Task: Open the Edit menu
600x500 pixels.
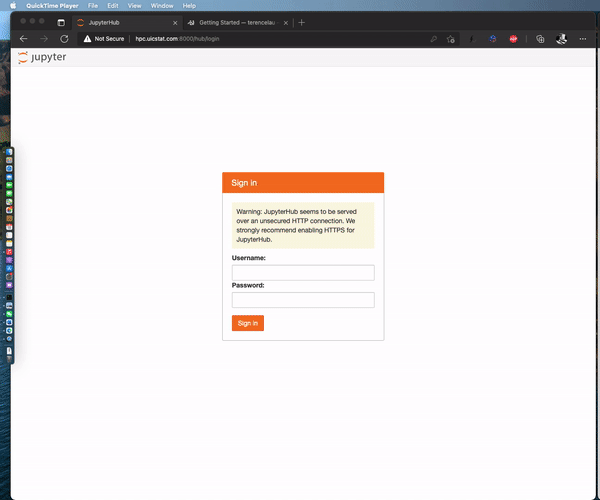Action: 112,6
